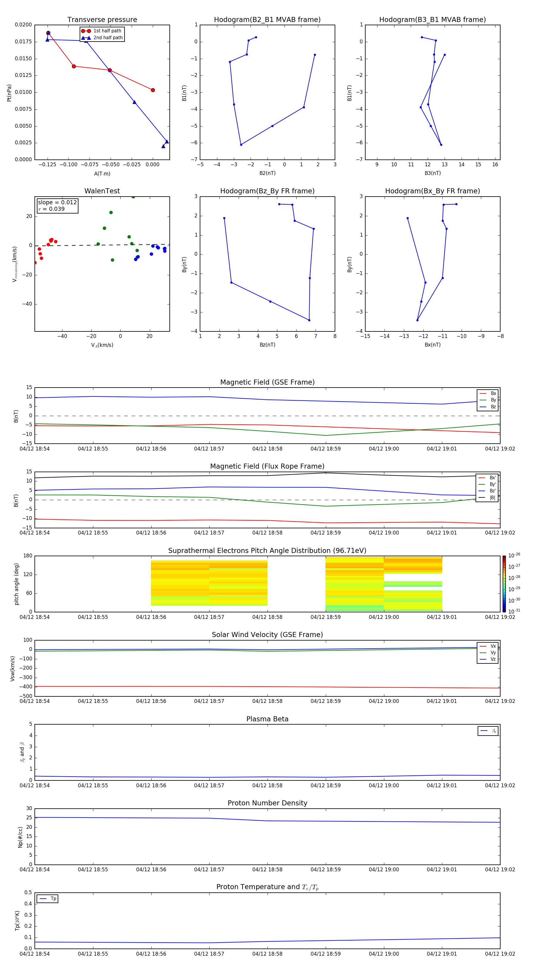Click the 'Bx' entry in GSE magnetic field legend

tap(488, 393)
